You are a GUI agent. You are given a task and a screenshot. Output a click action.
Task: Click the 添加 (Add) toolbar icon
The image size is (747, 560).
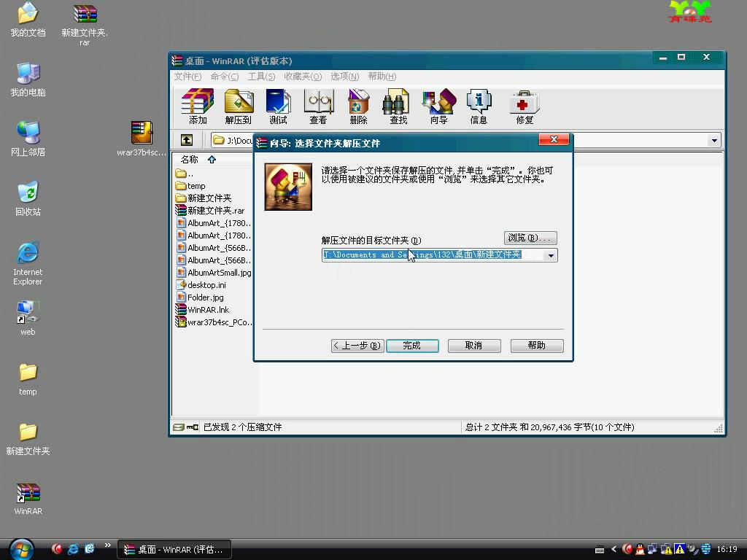pyautogui.click(x=197, y=106)
